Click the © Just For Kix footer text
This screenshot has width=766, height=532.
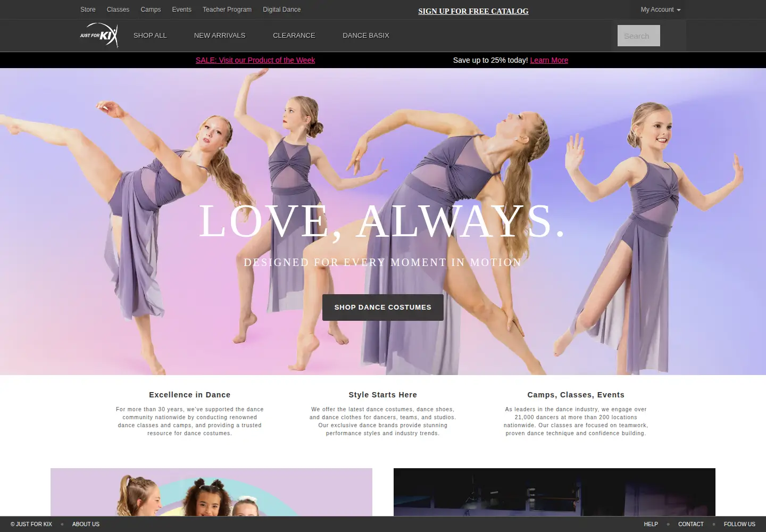31,524
